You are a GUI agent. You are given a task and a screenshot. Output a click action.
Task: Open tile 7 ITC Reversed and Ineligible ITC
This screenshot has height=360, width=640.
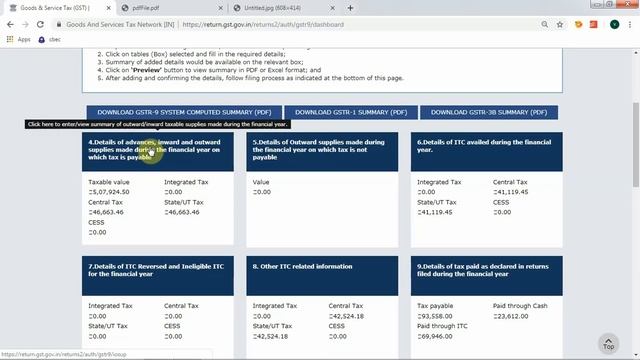click(x=158, y=276)
